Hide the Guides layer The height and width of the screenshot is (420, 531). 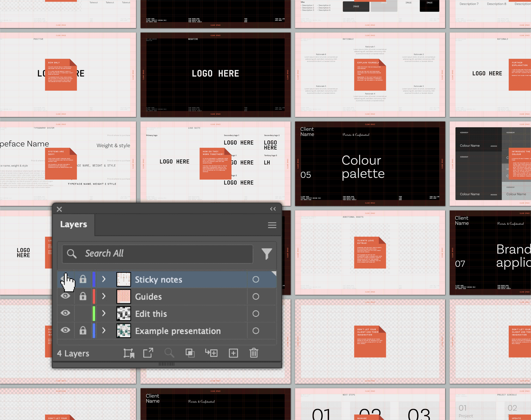tap(65, 296)
